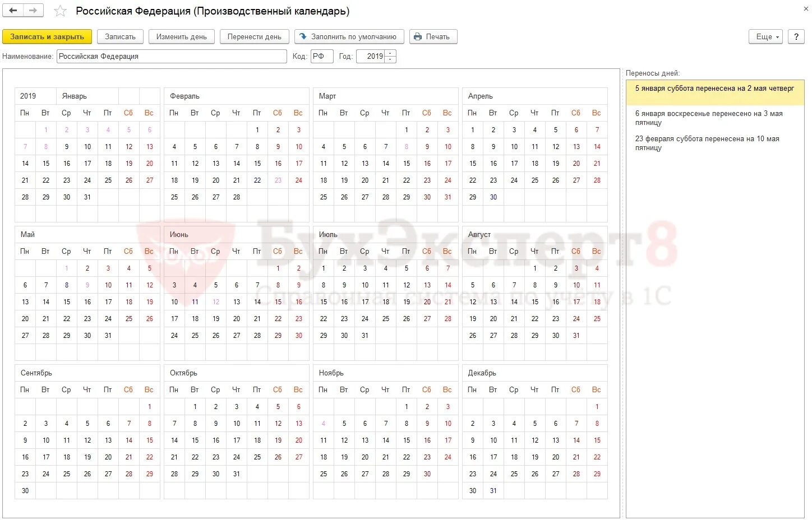Edit the Наименование field
This screenshot has width=812, height=520.
(172, 56)
